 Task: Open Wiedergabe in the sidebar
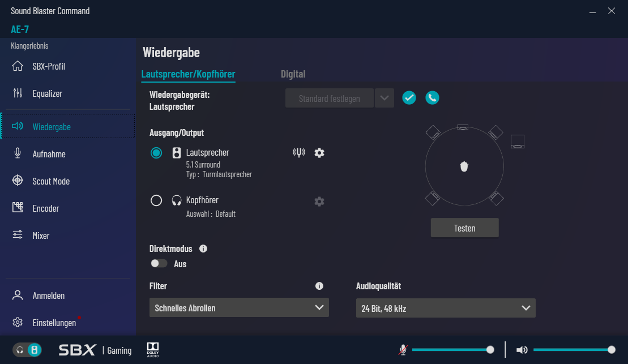pyautogui.click(x=69, y=127)
